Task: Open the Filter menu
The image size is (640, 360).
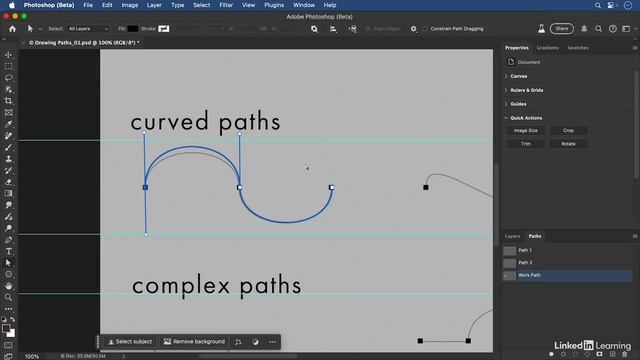Action: click(x=226, y=5)
